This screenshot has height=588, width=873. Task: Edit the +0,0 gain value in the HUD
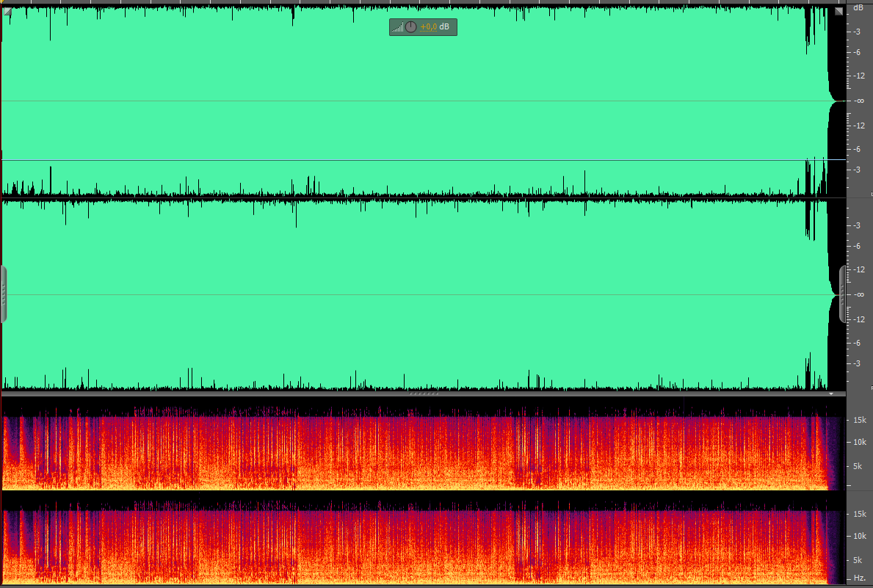tap(429, 26)
